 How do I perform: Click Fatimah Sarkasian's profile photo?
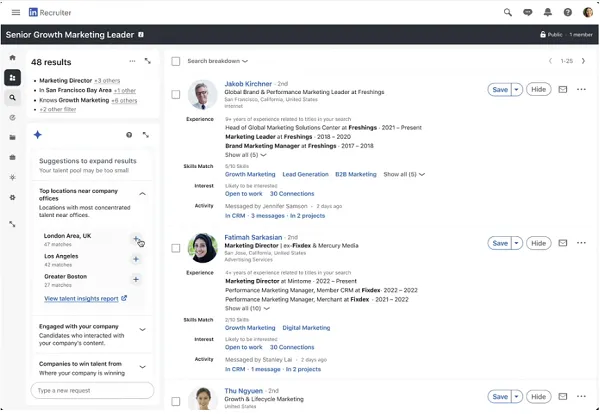point(202,248)
